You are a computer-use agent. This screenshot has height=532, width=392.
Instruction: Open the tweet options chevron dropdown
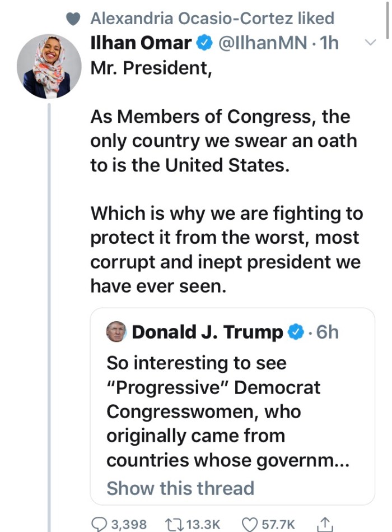pyautogui.click(x=370, y=43)
